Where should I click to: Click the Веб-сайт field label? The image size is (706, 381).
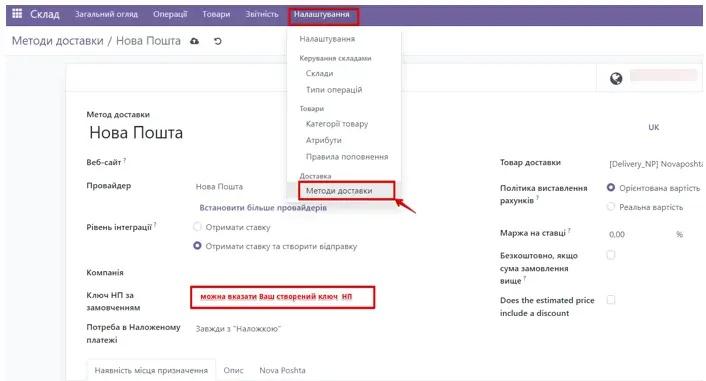pyautogui.click(x=104, y=162)
